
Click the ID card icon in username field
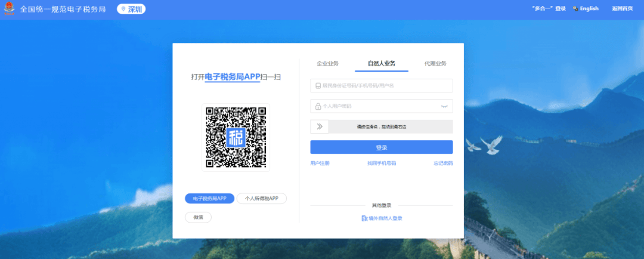(x=318, y=86)
